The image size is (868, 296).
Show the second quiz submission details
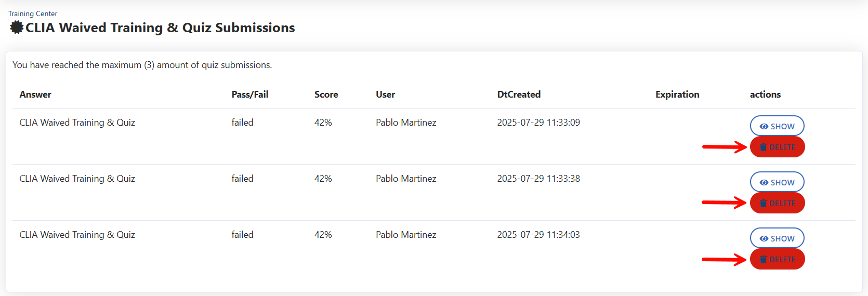(777, 182)
